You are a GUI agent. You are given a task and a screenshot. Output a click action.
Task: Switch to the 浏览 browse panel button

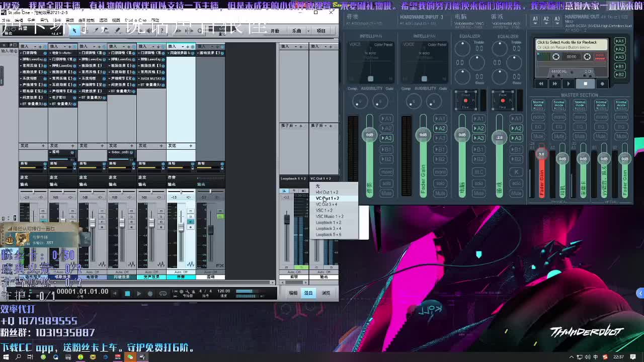click(326, 293)
